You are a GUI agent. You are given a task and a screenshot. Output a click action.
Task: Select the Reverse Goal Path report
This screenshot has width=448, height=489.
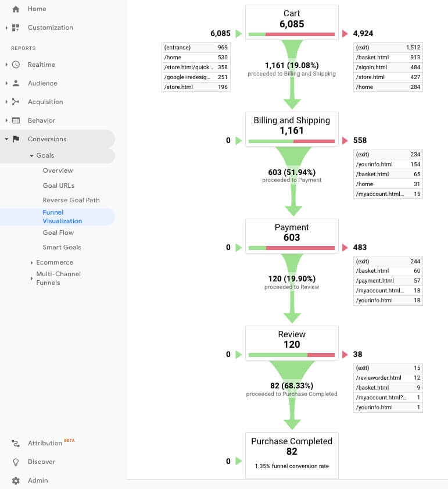(71, 200)
